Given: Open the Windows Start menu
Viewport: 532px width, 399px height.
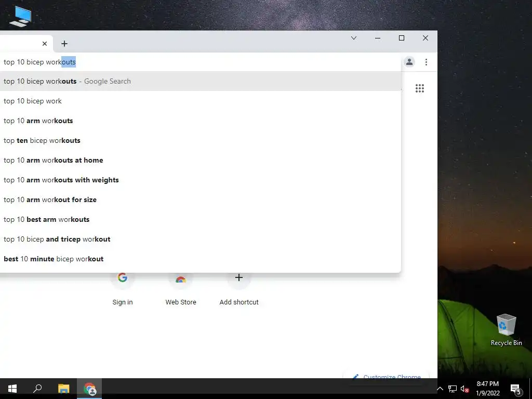Looking at the screenshot, I should click(x=12, y=389).
